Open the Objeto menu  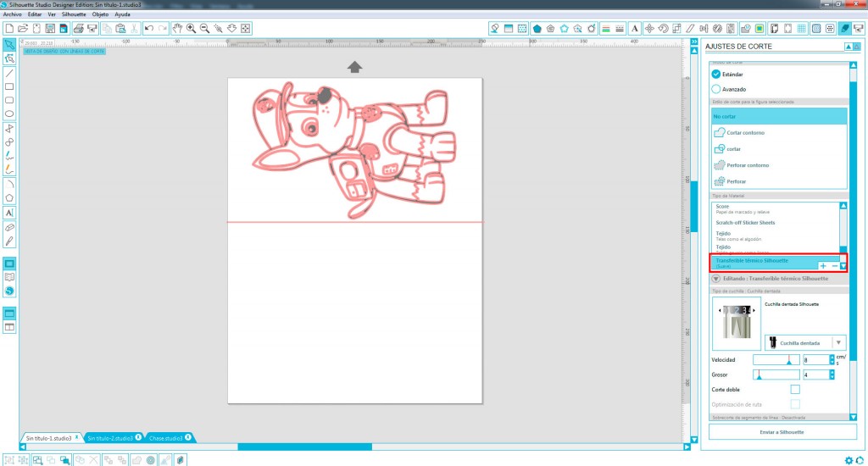[100, 14]
